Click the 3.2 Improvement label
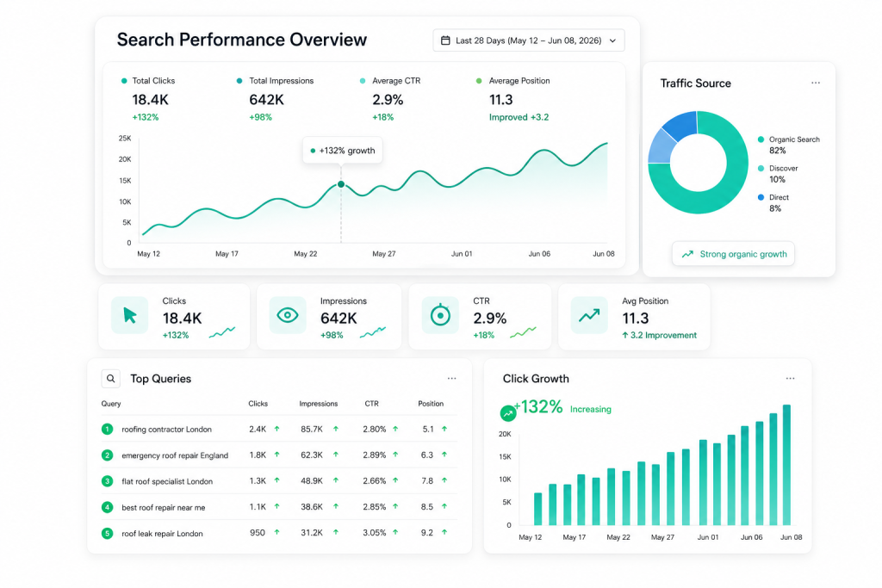This screenshot has height=588, width=882. (659, 336)
